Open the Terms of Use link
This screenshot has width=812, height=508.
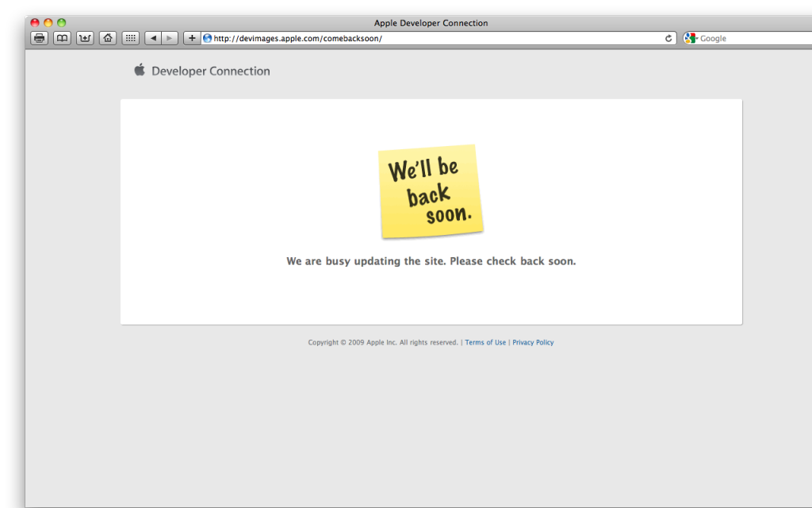[485, 342]
